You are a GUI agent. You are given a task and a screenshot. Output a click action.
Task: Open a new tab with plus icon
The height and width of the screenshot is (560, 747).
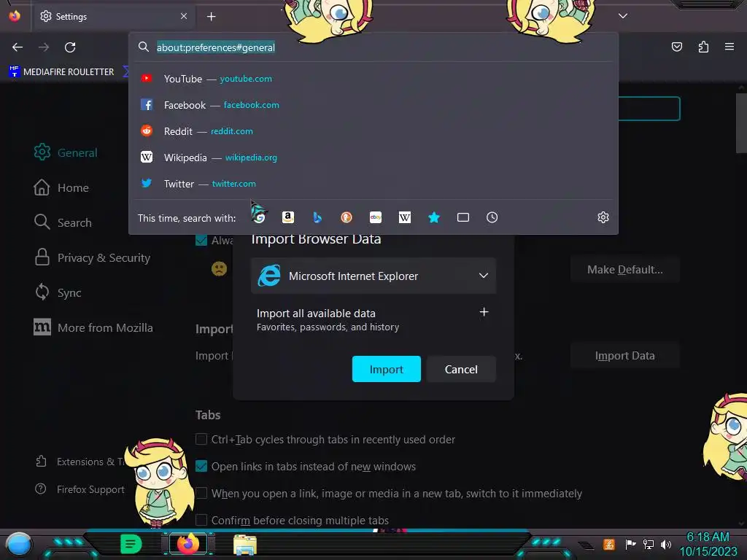point(211,17)
